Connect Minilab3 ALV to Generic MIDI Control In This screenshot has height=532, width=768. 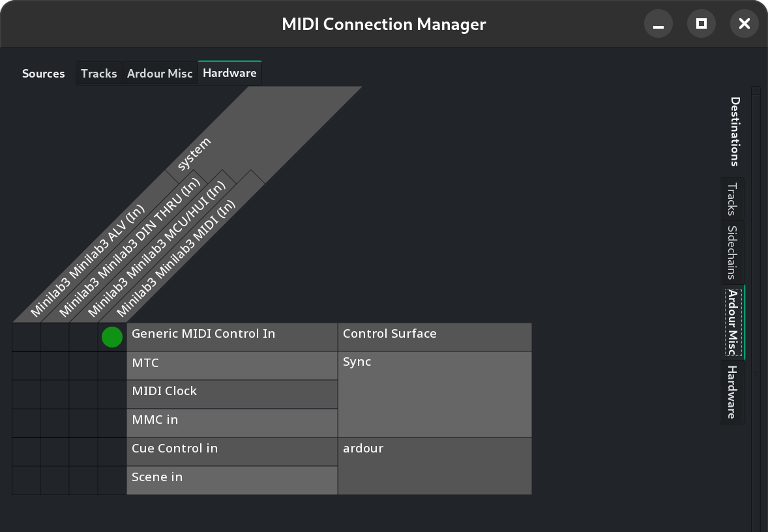26,337
